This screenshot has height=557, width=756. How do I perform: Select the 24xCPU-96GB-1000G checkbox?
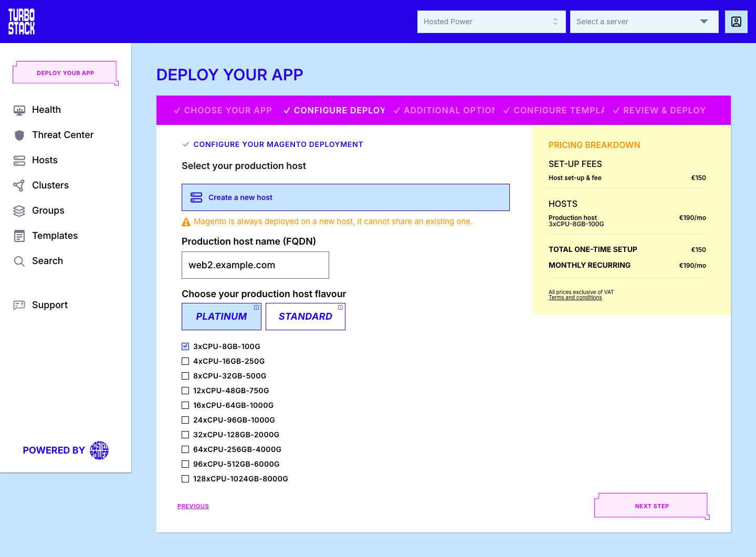coord(185,420)
